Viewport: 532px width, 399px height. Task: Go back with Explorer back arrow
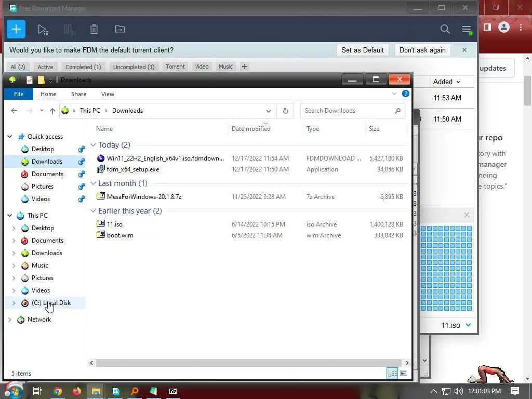(x=14, y=111)
